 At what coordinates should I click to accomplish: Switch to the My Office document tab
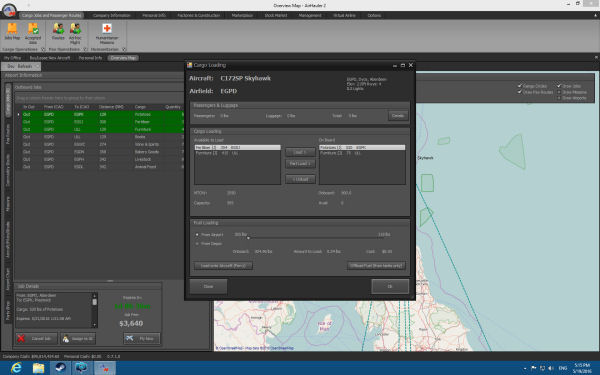coord(12,58)
